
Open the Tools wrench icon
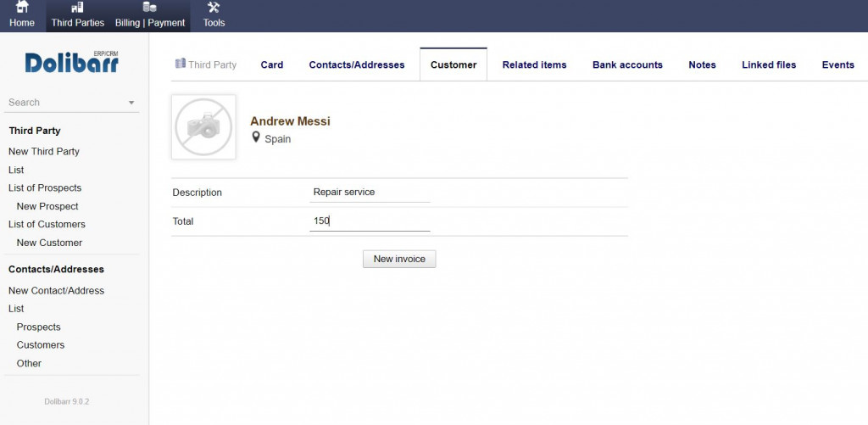214,8
